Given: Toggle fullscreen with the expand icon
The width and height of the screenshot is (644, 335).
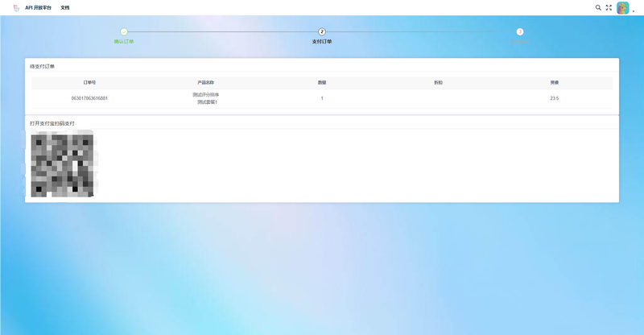Looking at the screenshot, I should click(x=609, y=7).
